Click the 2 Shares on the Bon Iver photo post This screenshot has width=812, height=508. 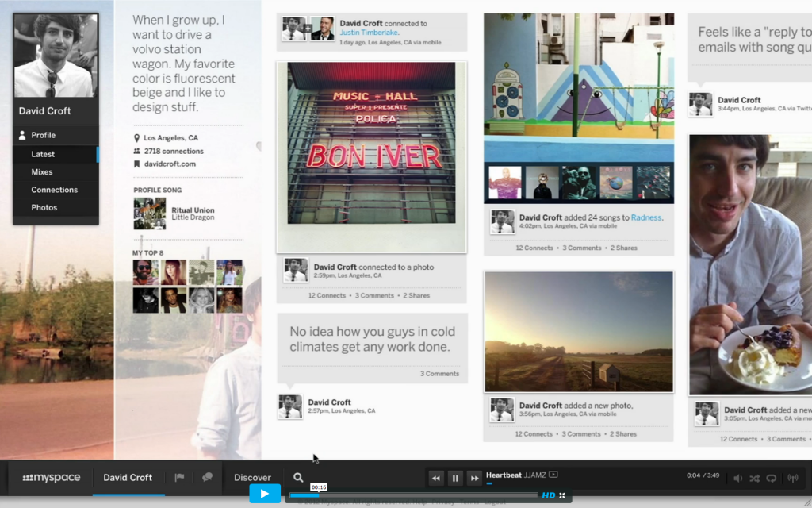[x=416, y=295]
